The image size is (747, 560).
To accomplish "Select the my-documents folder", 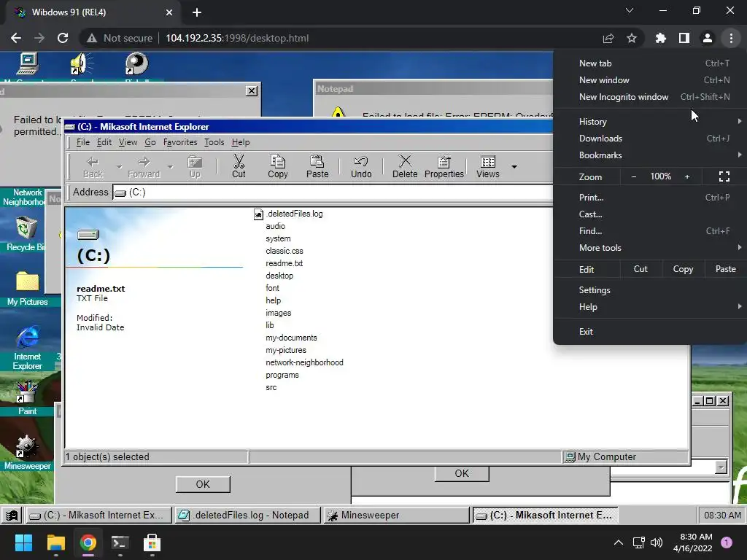I will point(291,338).
